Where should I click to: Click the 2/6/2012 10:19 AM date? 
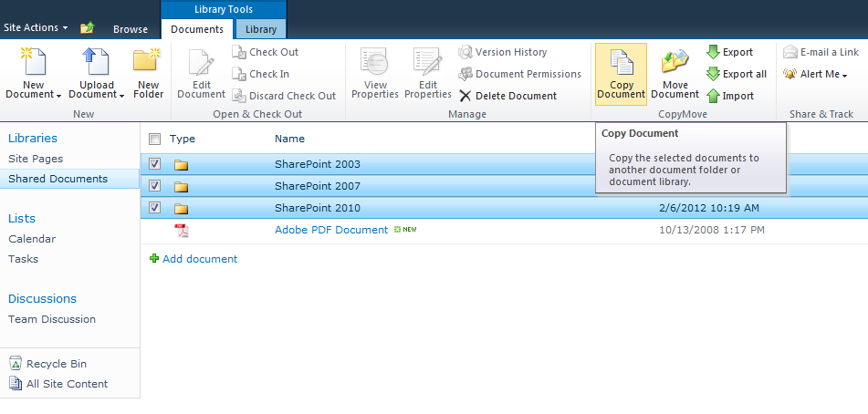pyautogui.click(x=709, y=208)
